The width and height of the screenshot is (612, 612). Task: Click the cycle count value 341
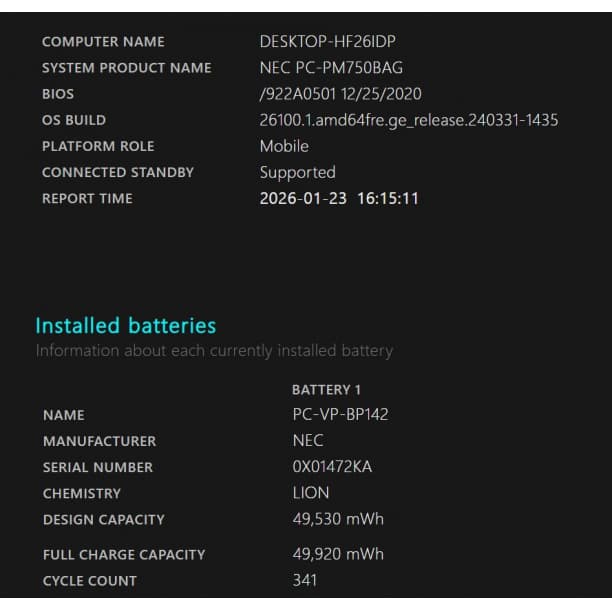point(305,580)
